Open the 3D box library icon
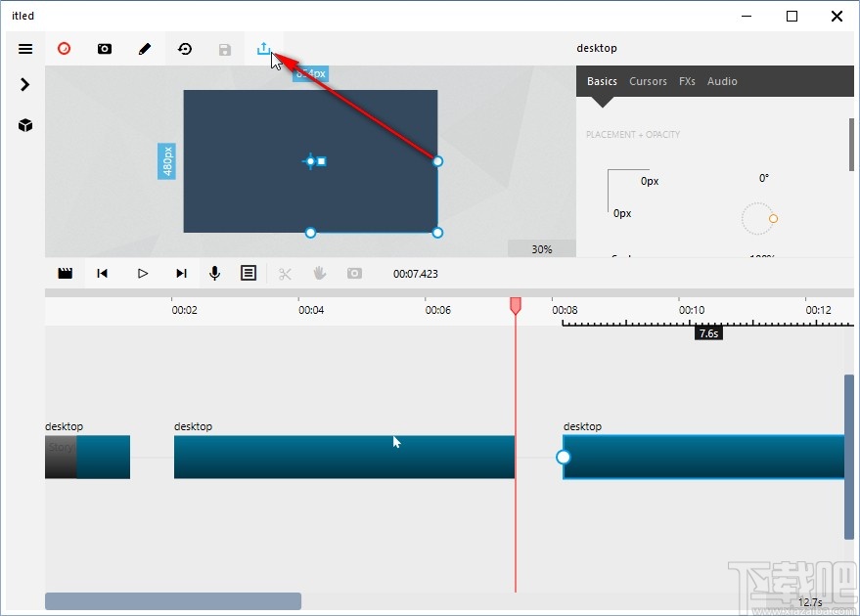This screenshot has width=860, height=616. click(x=25, y=125)
